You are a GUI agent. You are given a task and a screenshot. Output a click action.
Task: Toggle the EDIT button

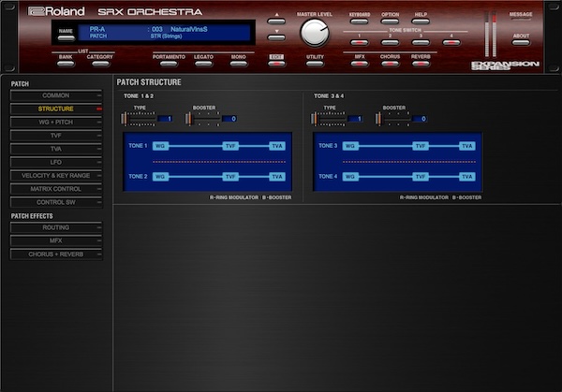pyautogui.click(x=276, y=64)
